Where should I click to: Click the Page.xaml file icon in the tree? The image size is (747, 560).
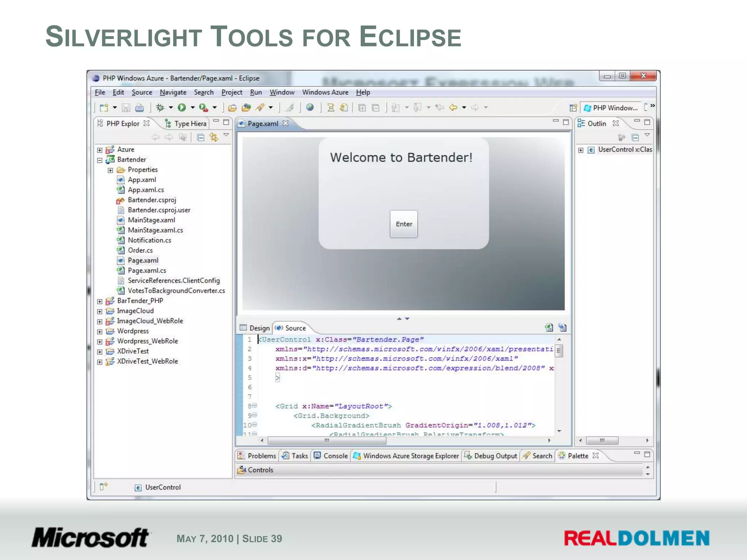coord(121,260)
